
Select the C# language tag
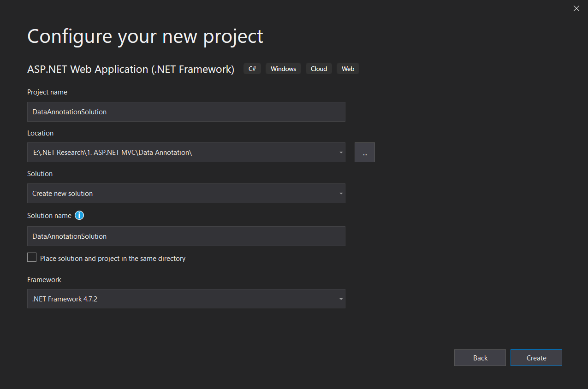coord(252,68)
